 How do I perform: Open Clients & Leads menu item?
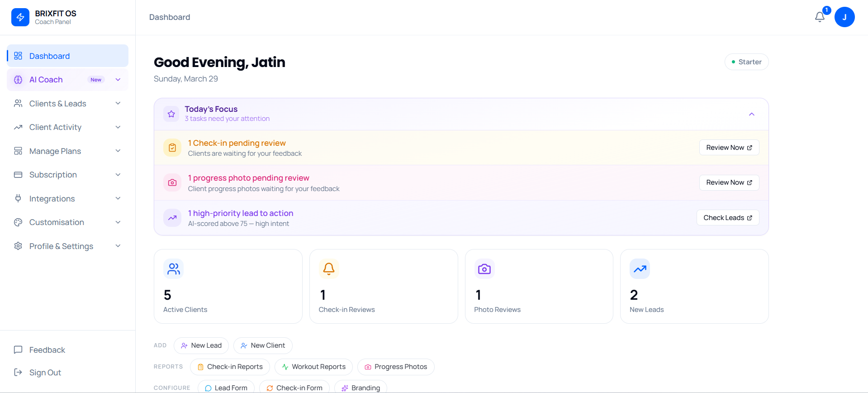[x=68, y=103]
